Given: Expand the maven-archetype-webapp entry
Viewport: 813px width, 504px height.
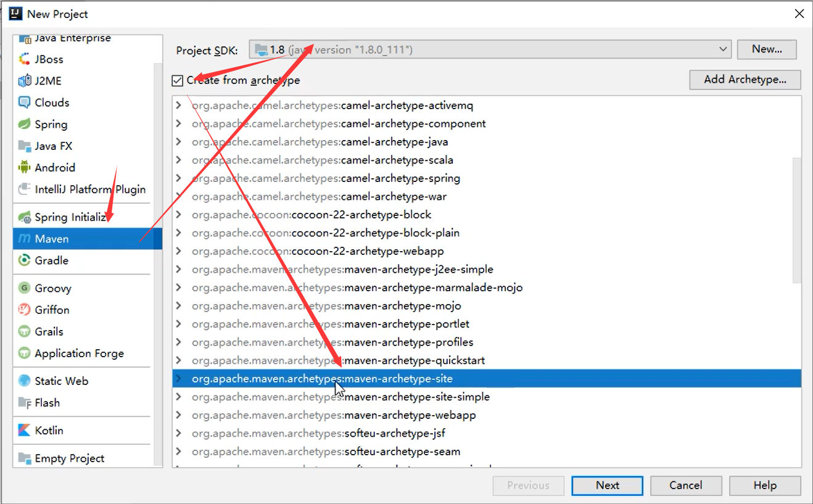Looking at the screenshot, I should pos(179,415).
